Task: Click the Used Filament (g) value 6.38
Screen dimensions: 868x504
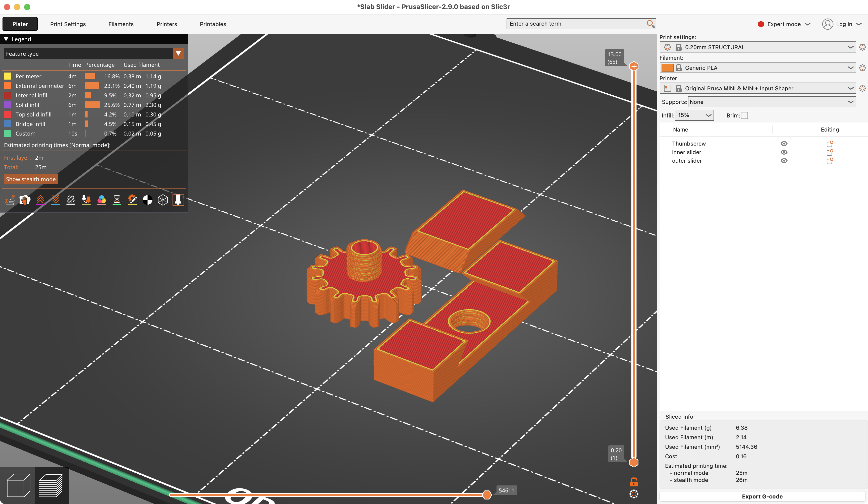Action: tap(742, 428)
